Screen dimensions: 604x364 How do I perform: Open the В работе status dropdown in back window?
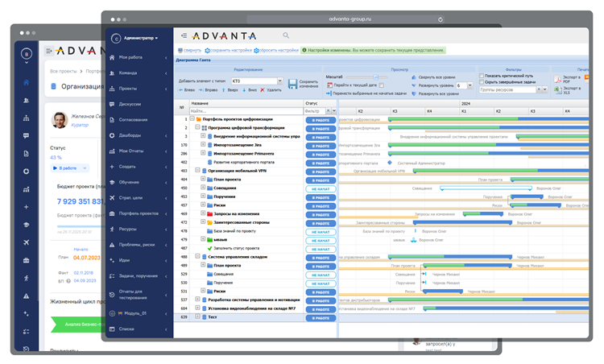point(70,168)
